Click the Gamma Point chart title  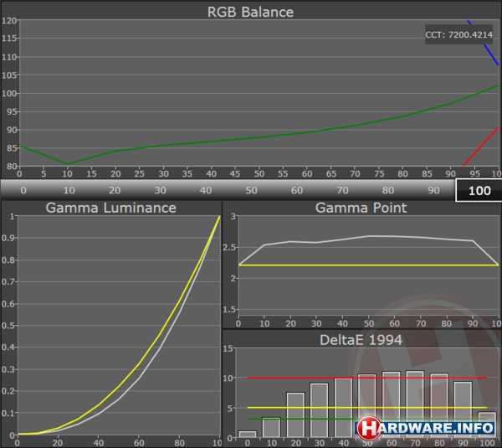coord(361,208)
